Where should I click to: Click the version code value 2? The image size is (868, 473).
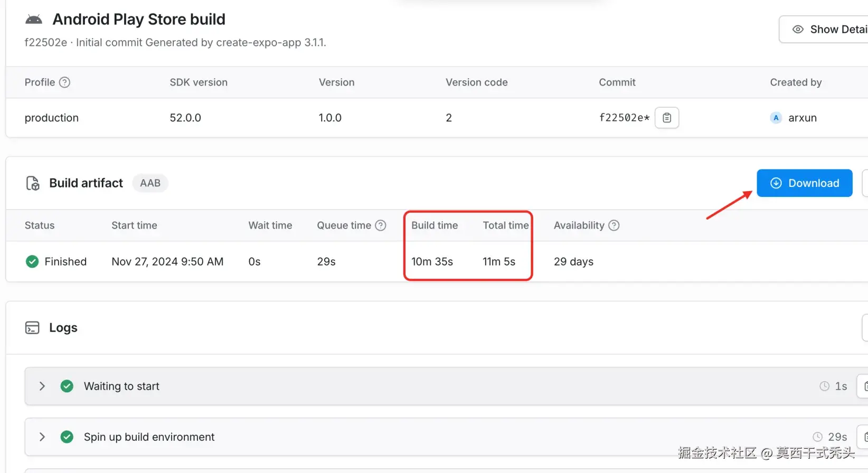click(449, 118)
